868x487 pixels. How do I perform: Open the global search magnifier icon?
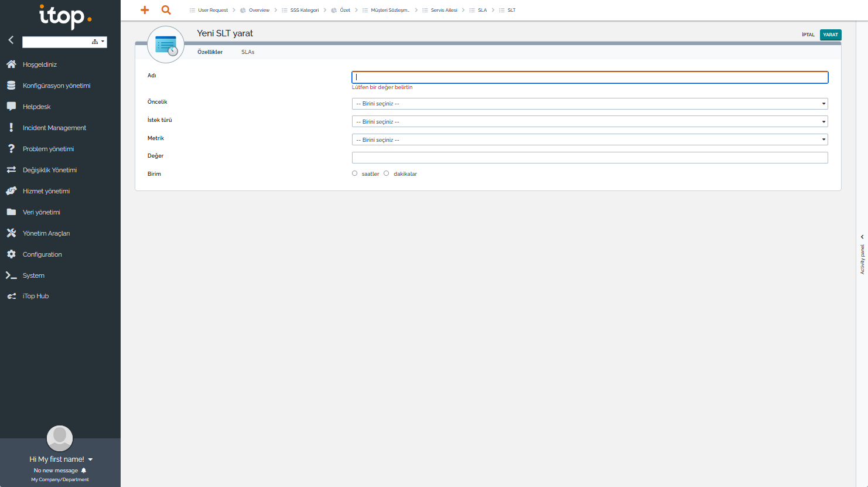tap(166, 10)
